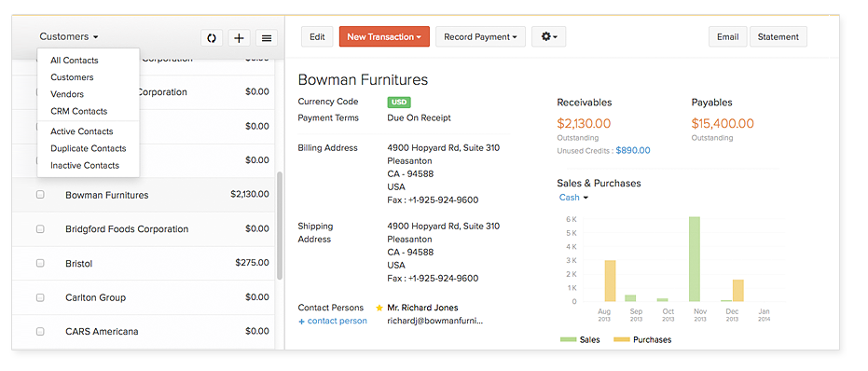Filter by Active Contacts

(81, 131)
